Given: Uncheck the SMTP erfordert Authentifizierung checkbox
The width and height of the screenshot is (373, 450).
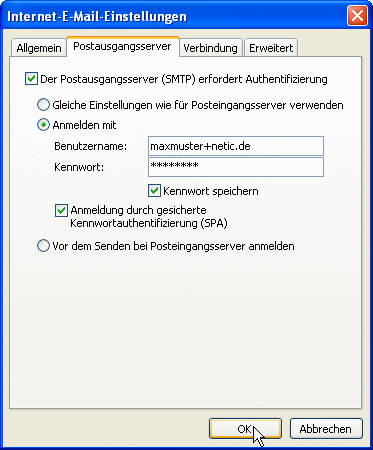Looking at the screenshot, I should click(x=31, y=79).
